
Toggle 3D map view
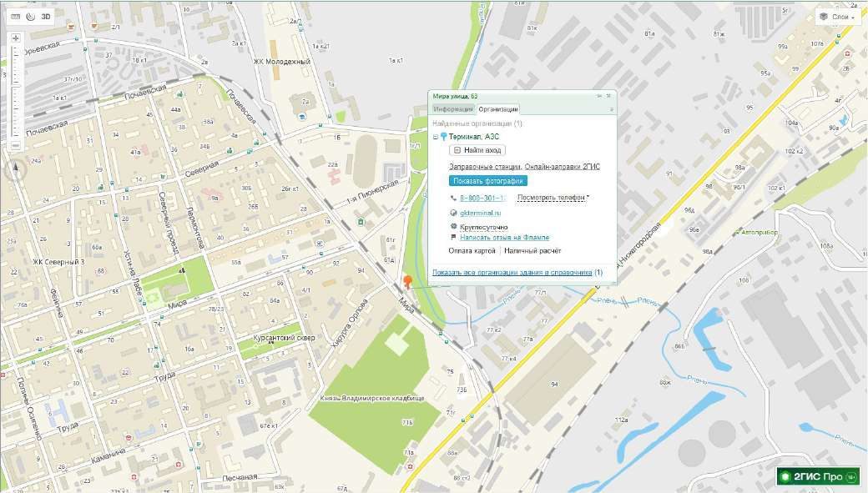point(46,17)
